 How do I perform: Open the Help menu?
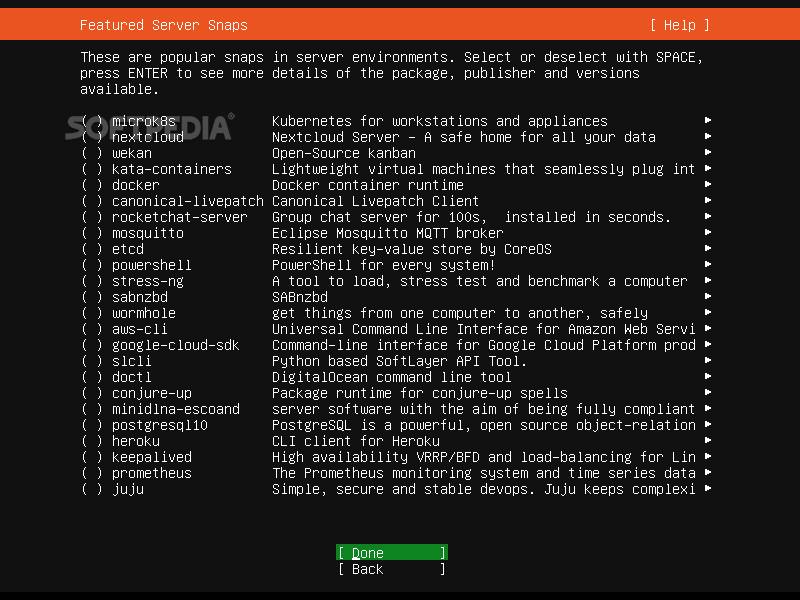(679, 25)
